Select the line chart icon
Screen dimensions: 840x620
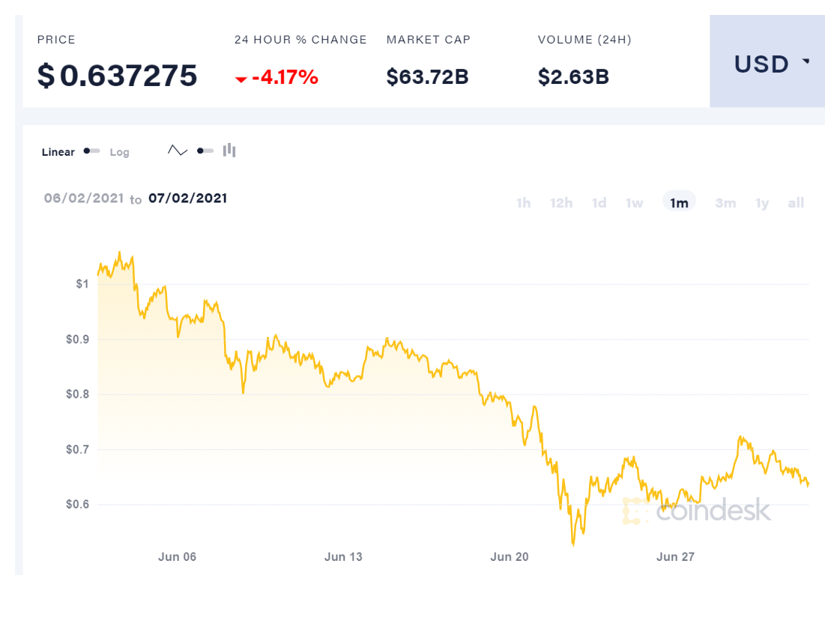178,151
